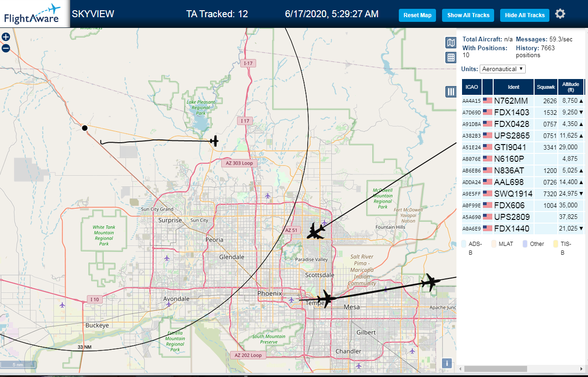This screenshot has width=588, height=377.
Task: Click the airport marker near Glendale
Action: pyautogui.click(x=167, y=257)
